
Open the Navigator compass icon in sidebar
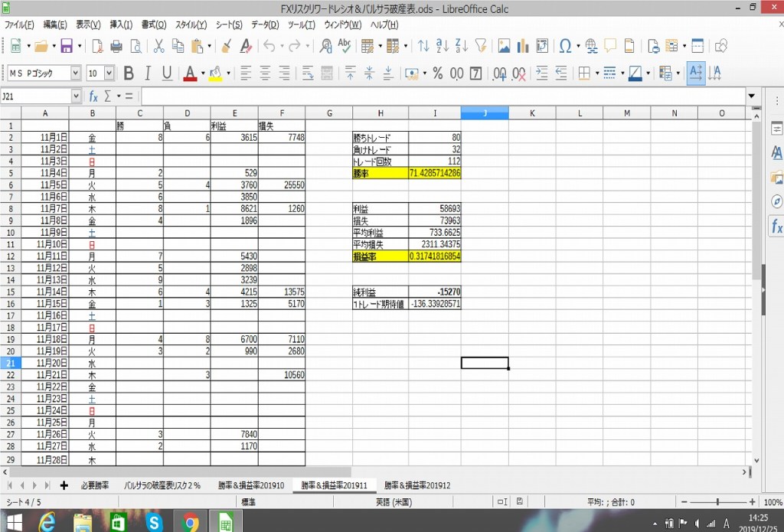pos(776,201)
